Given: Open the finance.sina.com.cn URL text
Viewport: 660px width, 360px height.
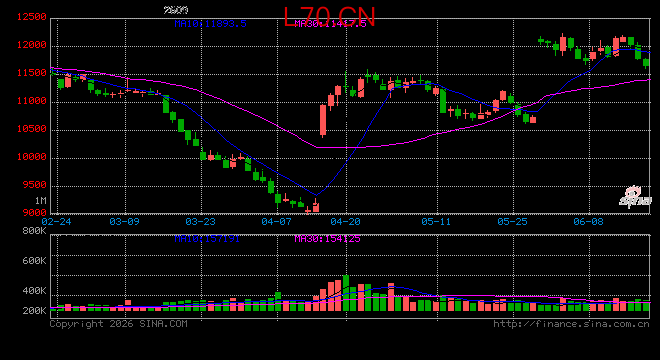Looking at the screenshot, I should pyautogui.click(x=571, y=324).
